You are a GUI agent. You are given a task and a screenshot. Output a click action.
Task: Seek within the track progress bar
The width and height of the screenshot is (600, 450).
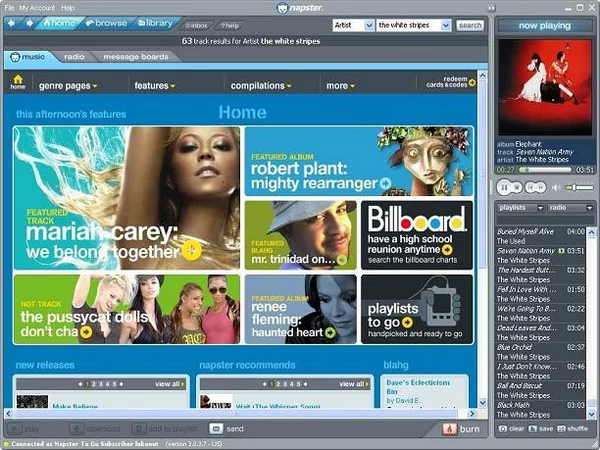point(545,170)
